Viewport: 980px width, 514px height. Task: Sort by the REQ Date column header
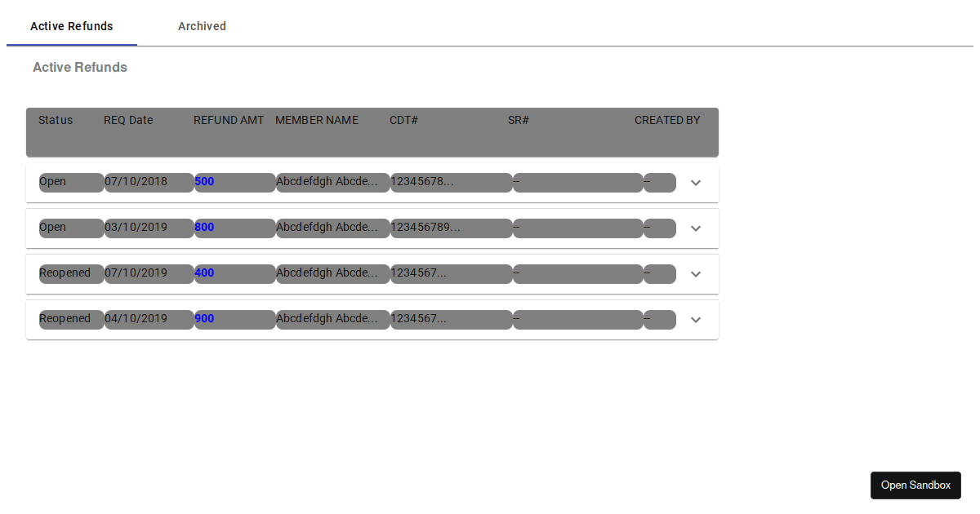pos(128,120)
